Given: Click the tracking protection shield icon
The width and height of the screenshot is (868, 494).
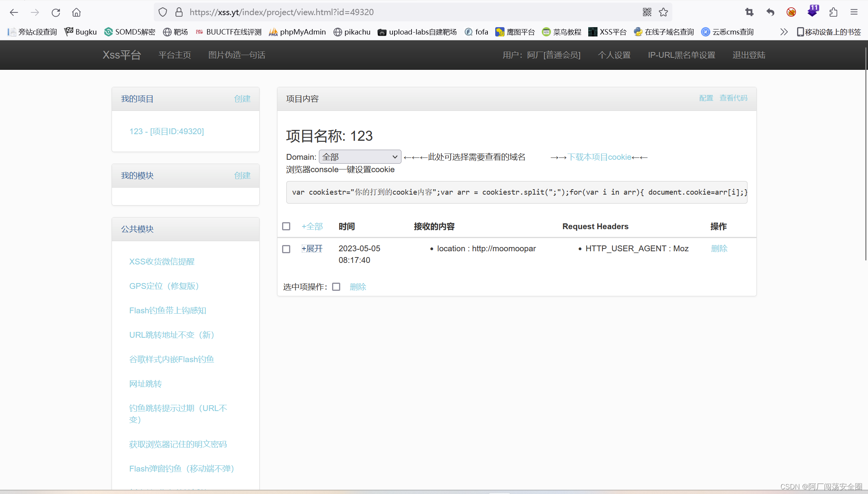Looking at the screenshot, I should click(x=162, y=12).
